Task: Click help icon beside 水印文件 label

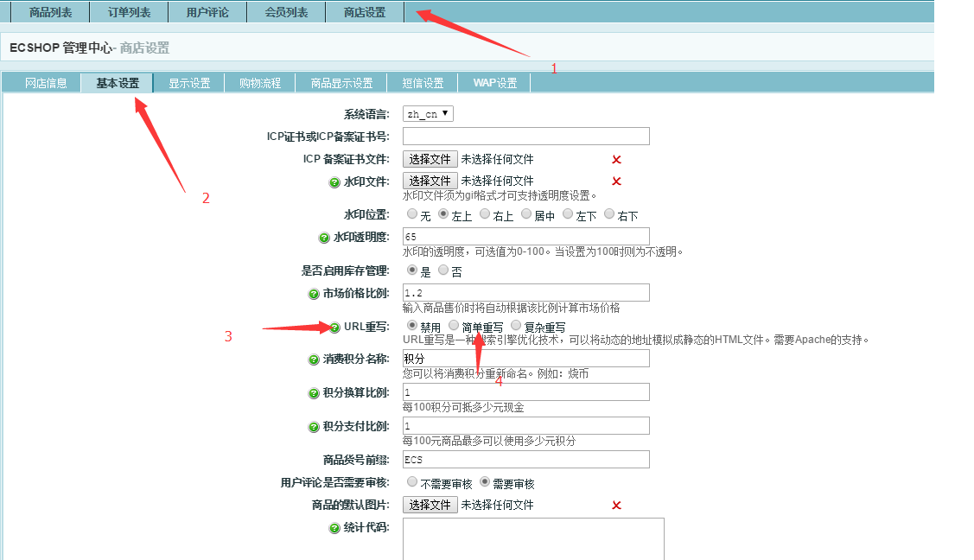Action: [334, 182]
